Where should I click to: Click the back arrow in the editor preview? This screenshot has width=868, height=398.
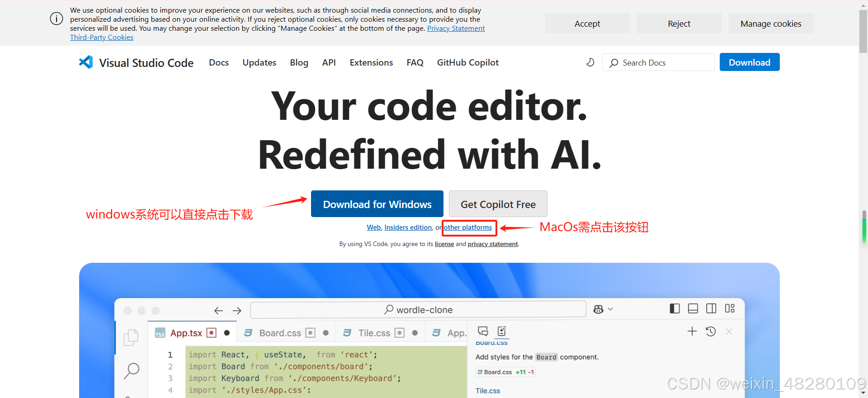pyautogui.click(x=219, y=310)
